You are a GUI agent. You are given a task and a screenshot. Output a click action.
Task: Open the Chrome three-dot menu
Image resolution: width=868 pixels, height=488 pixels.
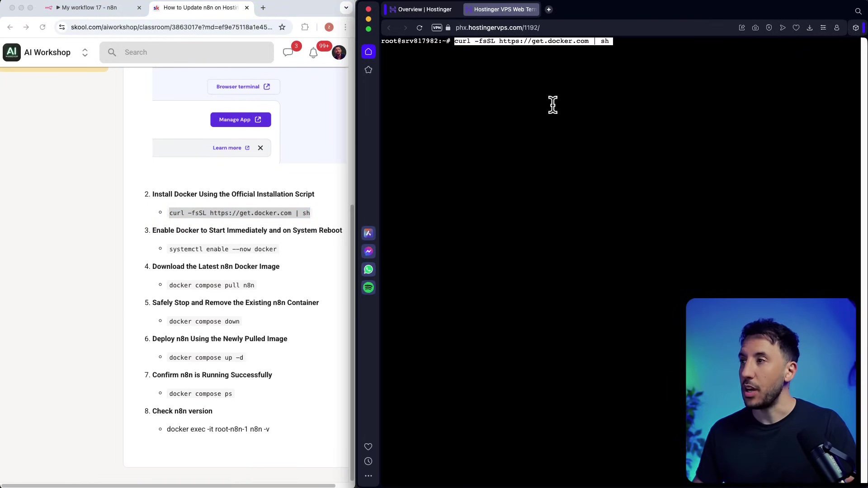[345, 27]
